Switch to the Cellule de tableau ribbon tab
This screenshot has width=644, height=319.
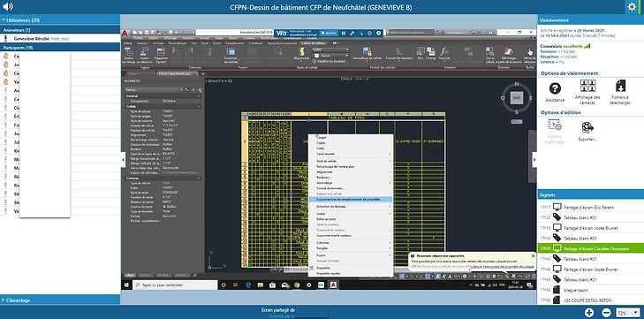(314, 42)
